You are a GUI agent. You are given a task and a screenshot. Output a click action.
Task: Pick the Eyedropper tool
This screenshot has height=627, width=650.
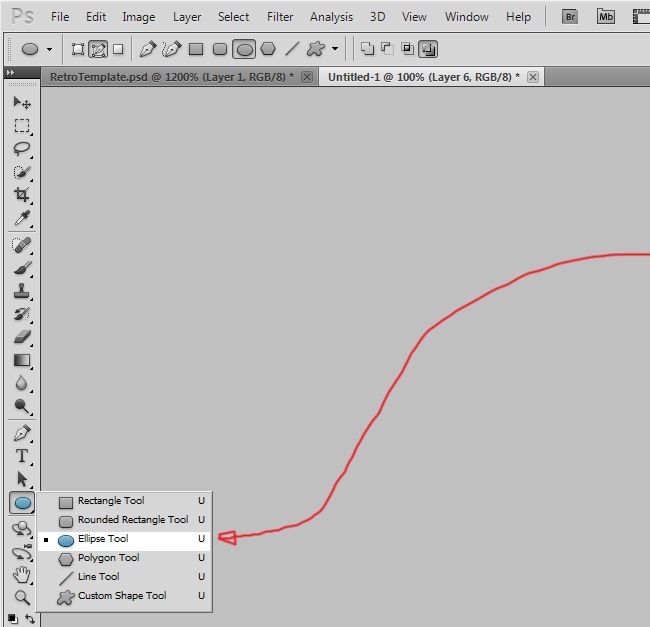[21, 219]
